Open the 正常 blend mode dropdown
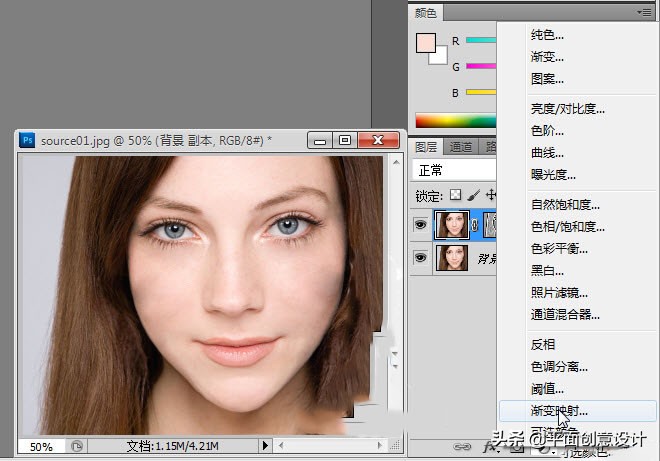The image size is (660, 461). (455, 170)
